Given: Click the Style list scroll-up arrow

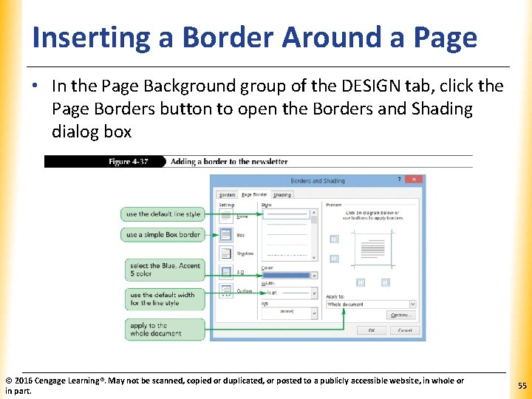Looking at the screenshot, I should pyautogui.click(x=314, y=212).
